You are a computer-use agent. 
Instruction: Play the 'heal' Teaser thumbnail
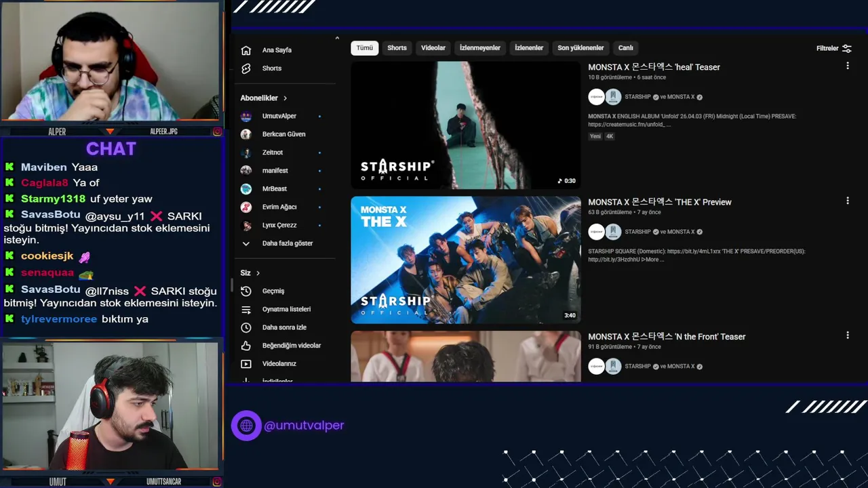click(x=466, y=125)
